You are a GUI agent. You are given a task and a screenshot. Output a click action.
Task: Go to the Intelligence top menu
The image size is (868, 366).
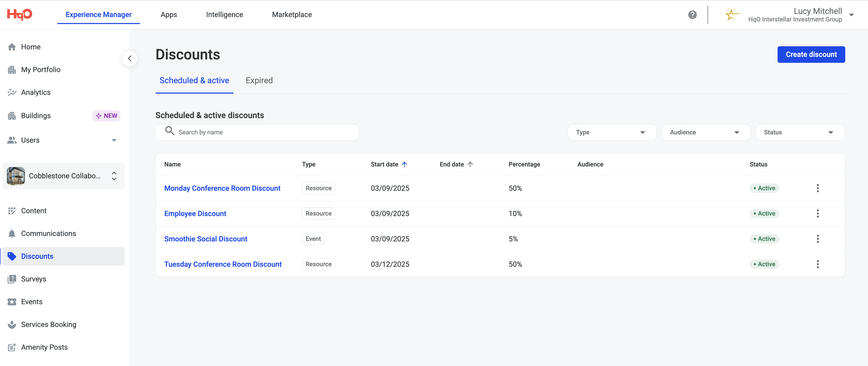click(224, 14)
